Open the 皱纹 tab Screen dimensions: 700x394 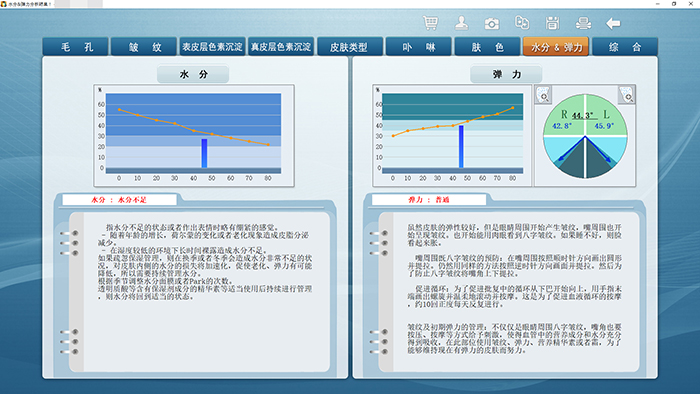tap(144, 46)
